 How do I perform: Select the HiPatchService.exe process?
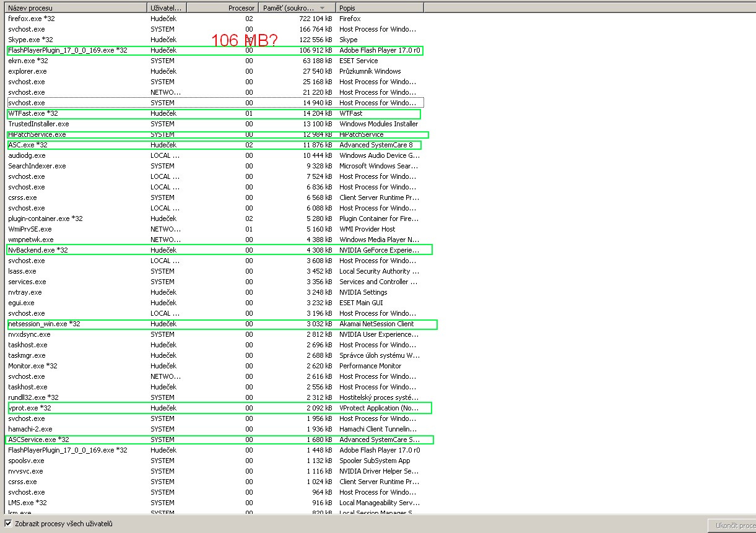click(x=215, y=134)
